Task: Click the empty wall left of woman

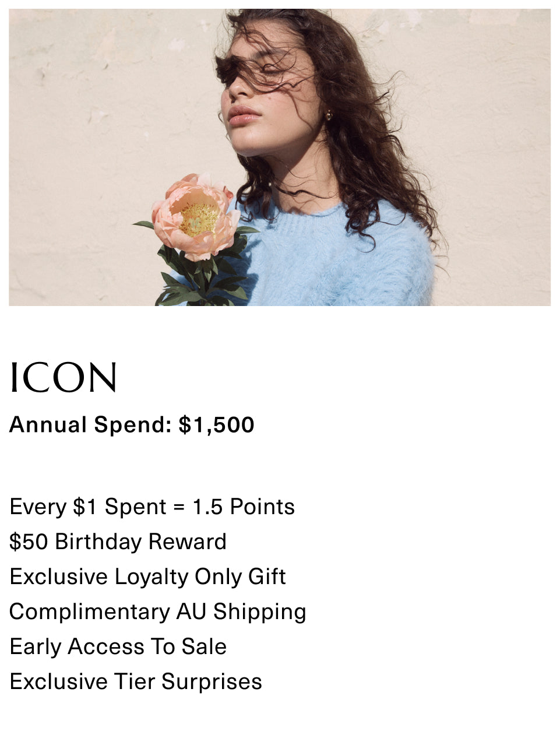Action: [x=87, y=146]
